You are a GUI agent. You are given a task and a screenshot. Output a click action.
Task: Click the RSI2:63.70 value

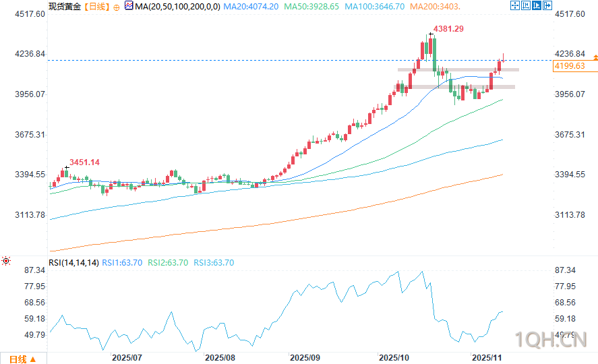pos(168,263)
